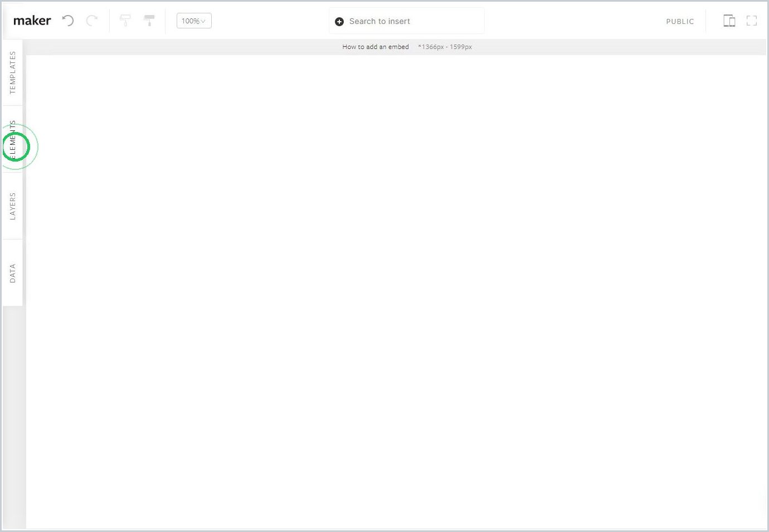Paste style with the filled paint roller icon
Image resolution: width=769 pixels, height=532 pixels.
coord(149,21)
